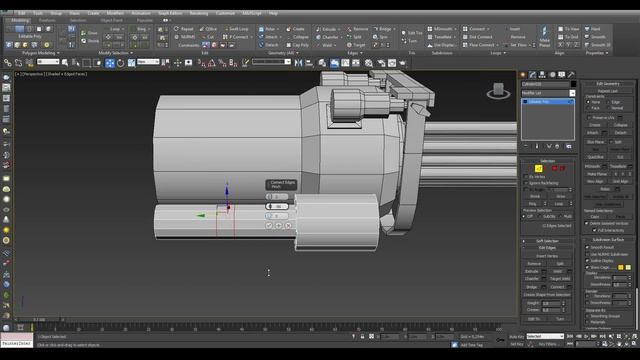
Task: Toggle Full Interactivity checkbox
Action: coord(594,230)
